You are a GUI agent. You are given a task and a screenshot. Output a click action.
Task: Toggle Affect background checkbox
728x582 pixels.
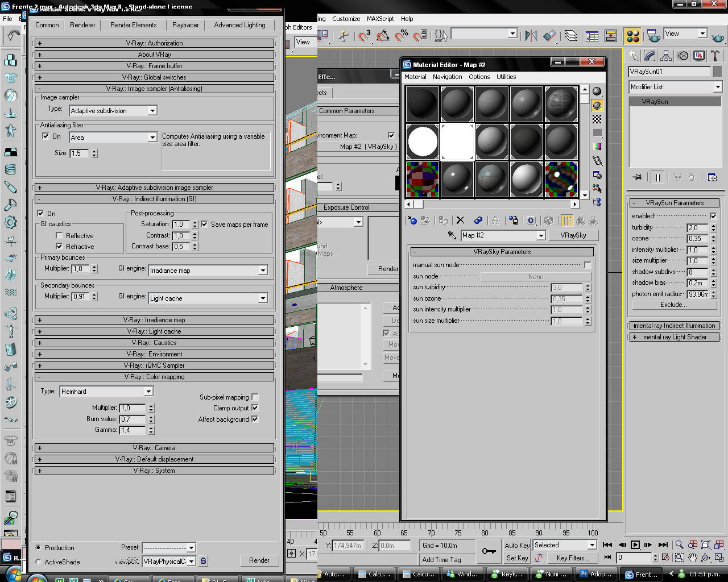(255, 419)
